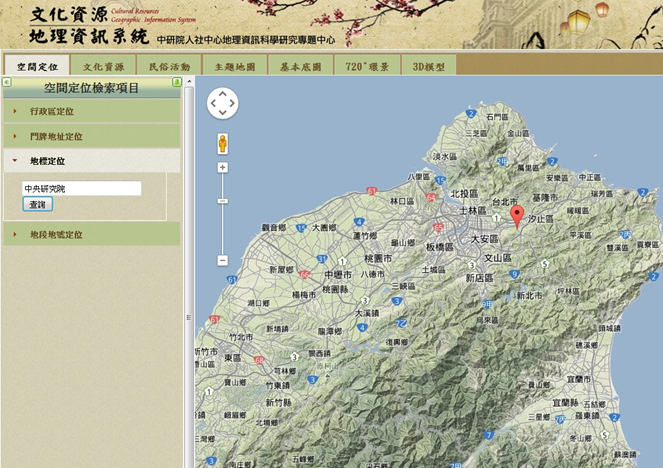Select the 3D模型 tab
Image resolution: width=663 pixels, height=468 pixels.
pyautogui.click(x=429, y=66)
